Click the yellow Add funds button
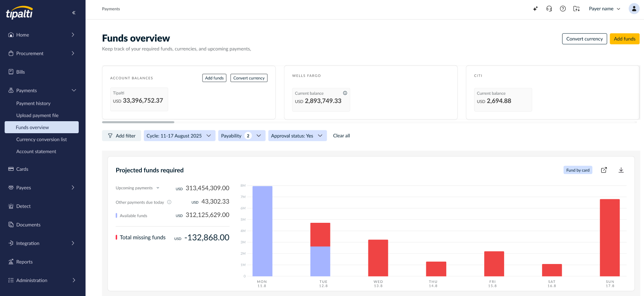 624,39
